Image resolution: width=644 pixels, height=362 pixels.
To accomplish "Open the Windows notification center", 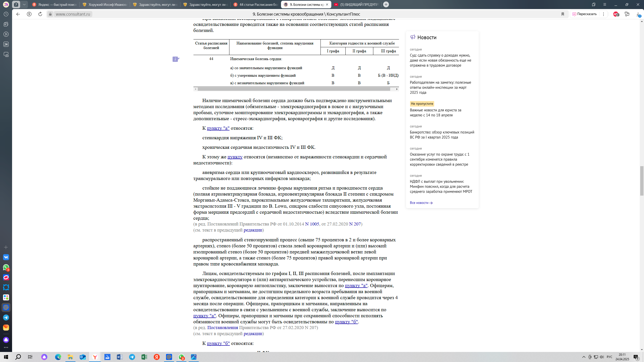I will tap(636, 357).
